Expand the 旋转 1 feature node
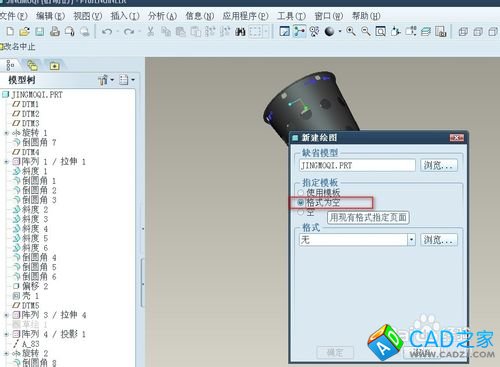 click(x=6, y=133)
